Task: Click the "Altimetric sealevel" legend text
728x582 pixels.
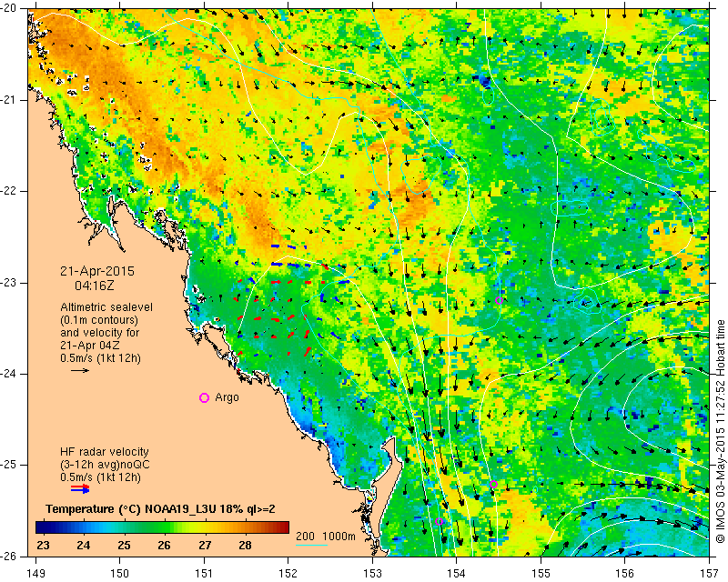Action: tap(106, 307)
